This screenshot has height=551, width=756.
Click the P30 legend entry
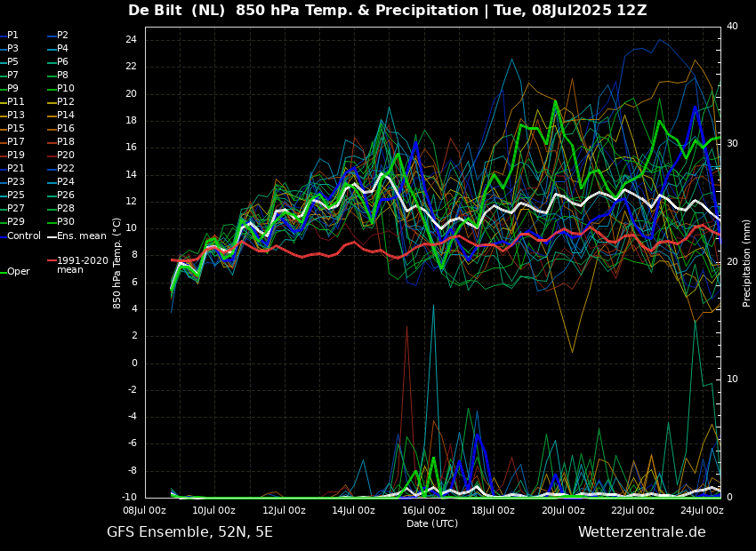[60, 221]
